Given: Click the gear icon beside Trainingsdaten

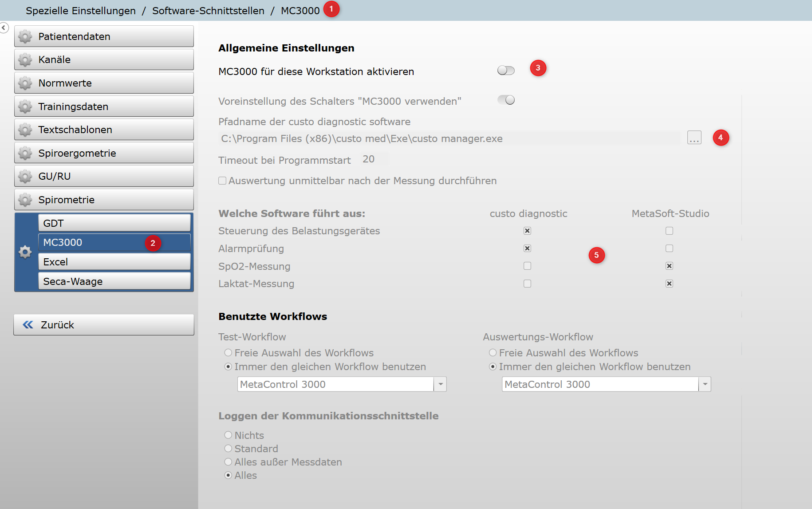Looking at the screenshot, I should [x=25, y=107].
